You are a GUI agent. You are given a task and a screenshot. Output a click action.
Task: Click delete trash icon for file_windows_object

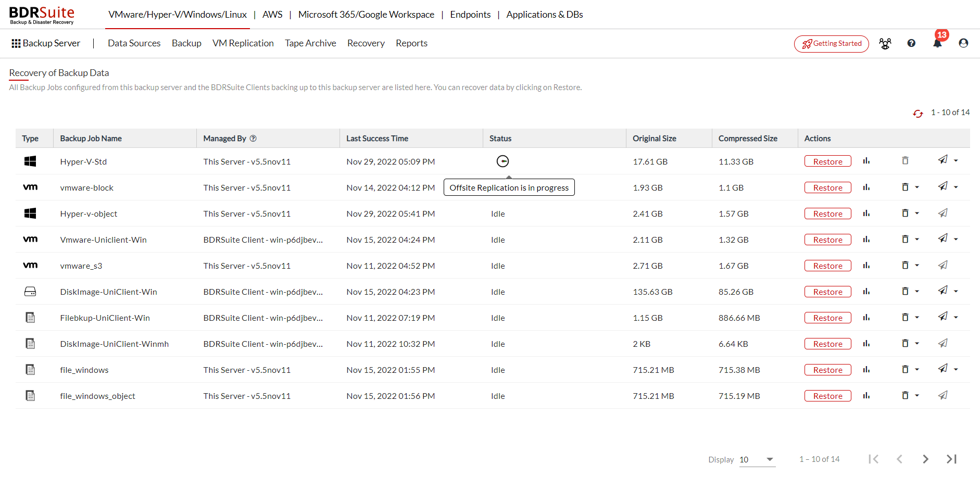point(905,395)
